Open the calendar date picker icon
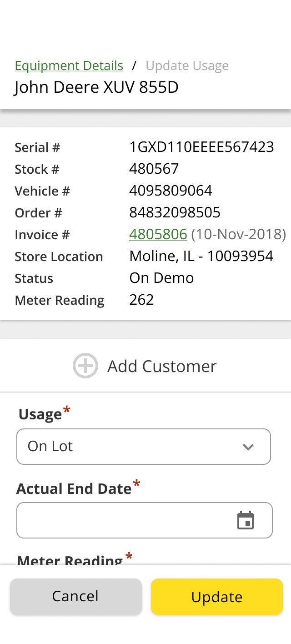 (246, 521)
